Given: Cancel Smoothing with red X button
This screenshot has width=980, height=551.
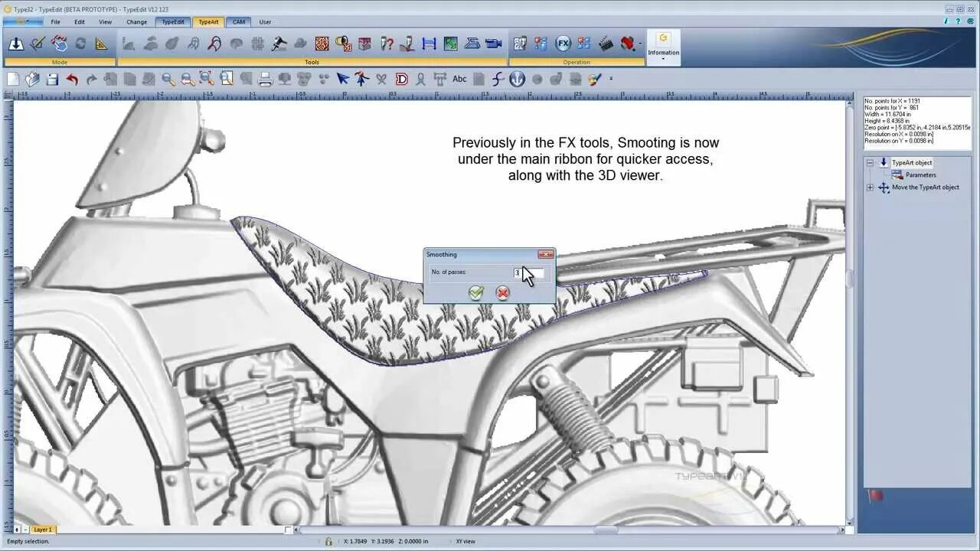Looking at the screenshot, I should [x=502, y=292].
